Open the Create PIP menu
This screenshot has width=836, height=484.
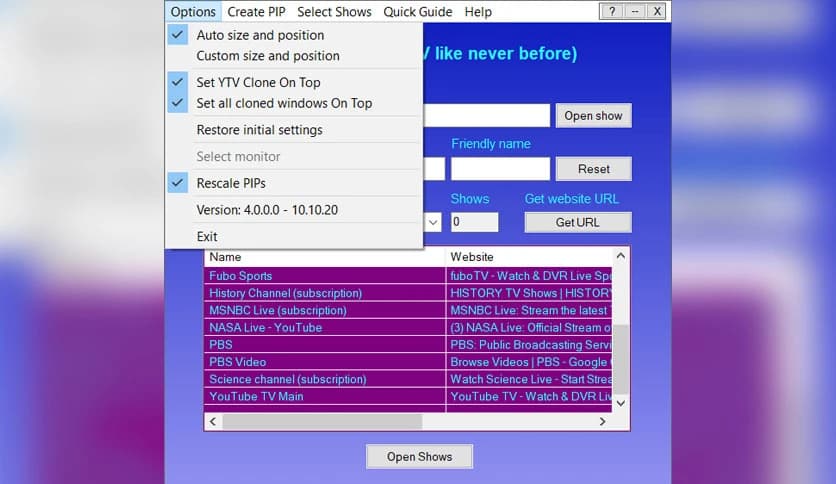[256, 11]
